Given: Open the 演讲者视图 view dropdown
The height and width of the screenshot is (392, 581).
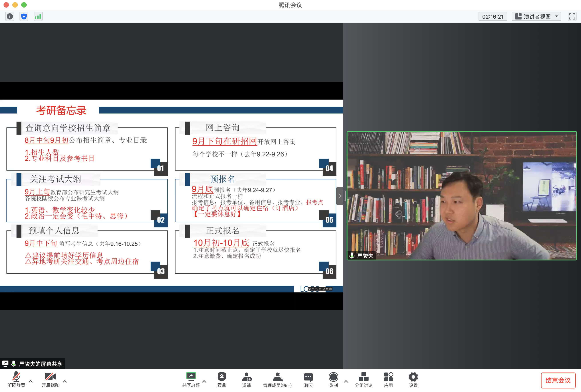Looking at the screenshot, I should 536,16.
